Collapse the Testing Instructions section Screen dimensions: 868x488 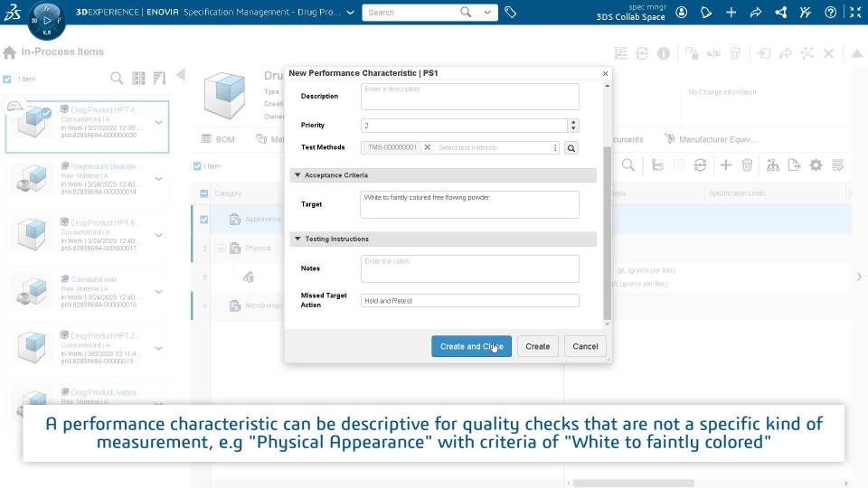[297, 239]
